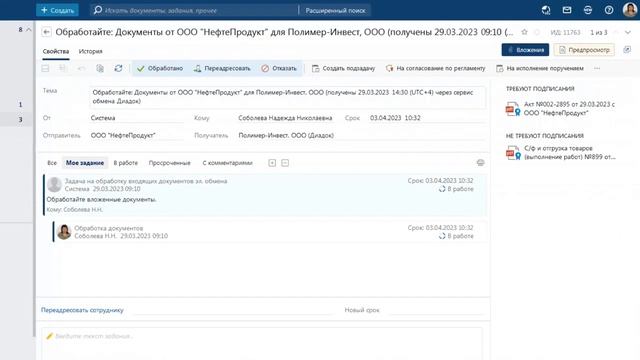Viewport: 640px width, 360px height.
Task: Click the employee field beside Переадресовать сотруднику
Action: coord(233,310)
